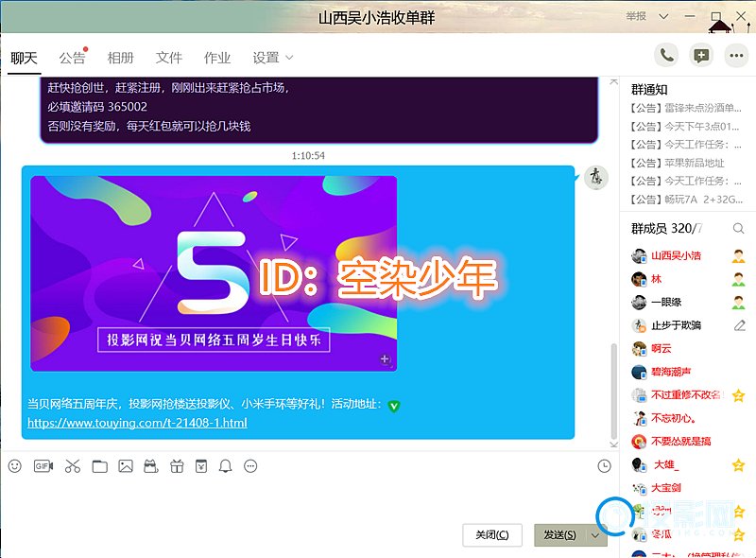Open the three-dots more options menu
The height and width of the screenshot is (558, 756).
click(736, 56)
